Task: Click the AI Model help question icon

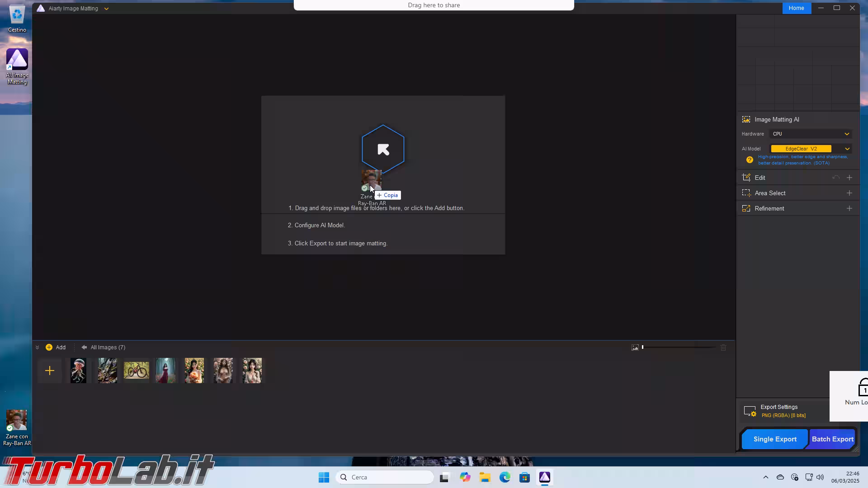Action: coord(750,160)
